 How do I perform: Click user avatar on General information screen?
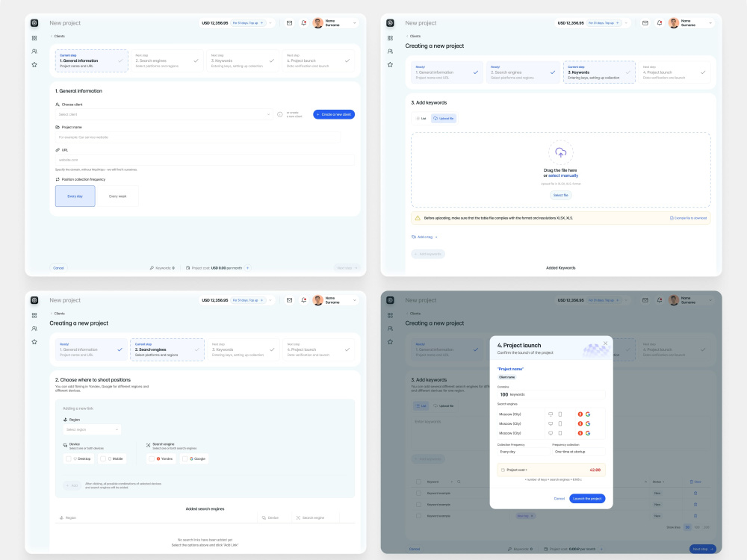pyautogui.click(x=317, y=23)
